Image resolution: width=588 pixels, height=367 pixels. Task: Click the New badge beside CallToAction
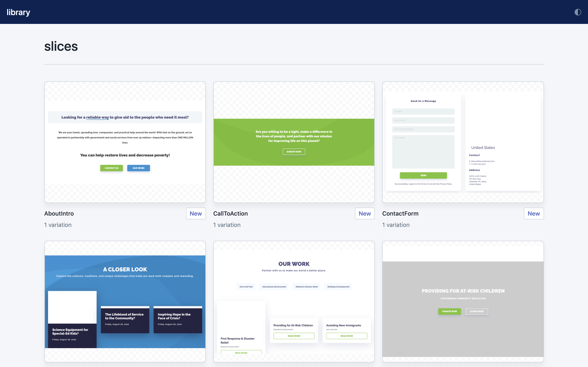point(364,214)
